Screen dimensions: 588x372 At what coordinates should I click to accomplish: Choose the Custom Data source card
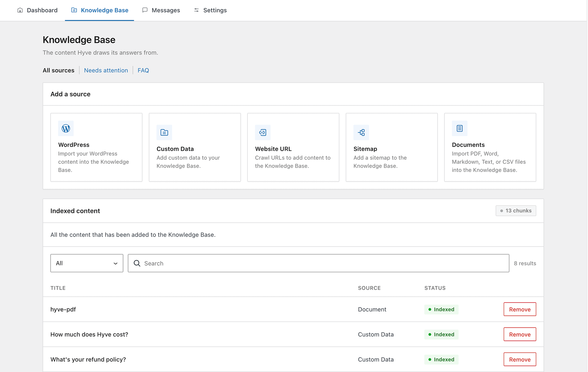[x=195, y=147]
